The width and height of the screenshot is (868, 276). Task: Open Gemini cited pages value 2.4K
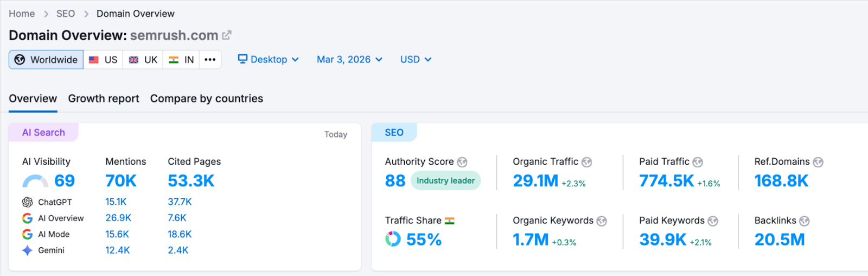pos(178,250)
